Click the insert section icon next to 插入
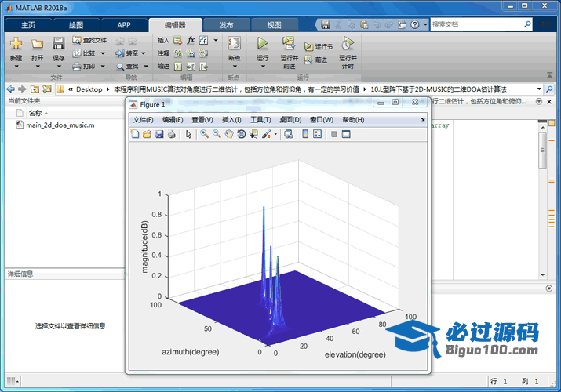Viewport: 561px width, 392px height. (178, 41)
